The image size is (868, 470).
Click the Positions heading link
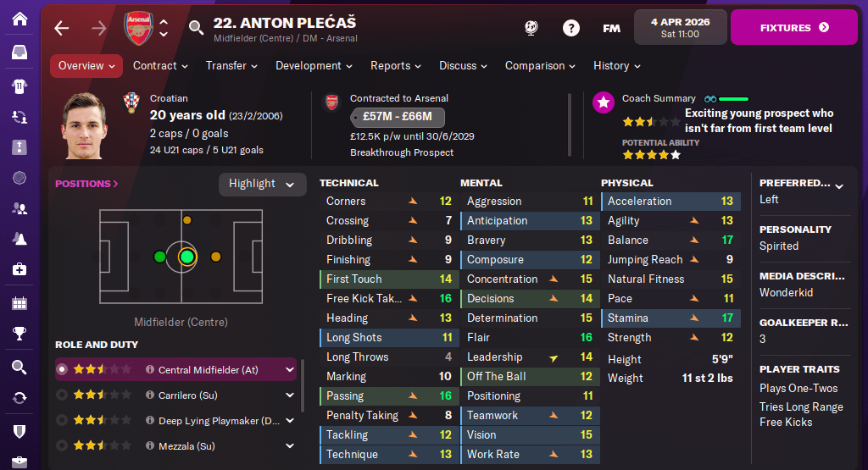point(86,184)
